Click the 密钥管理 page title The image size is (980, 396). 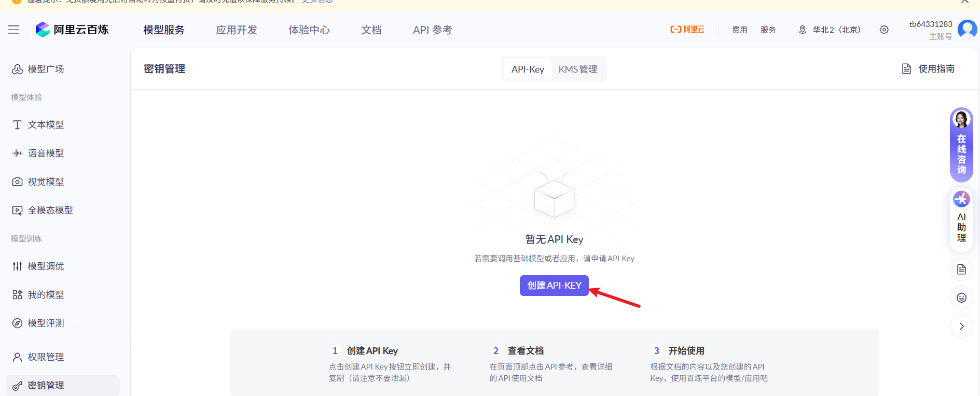[x=164, y=69]
